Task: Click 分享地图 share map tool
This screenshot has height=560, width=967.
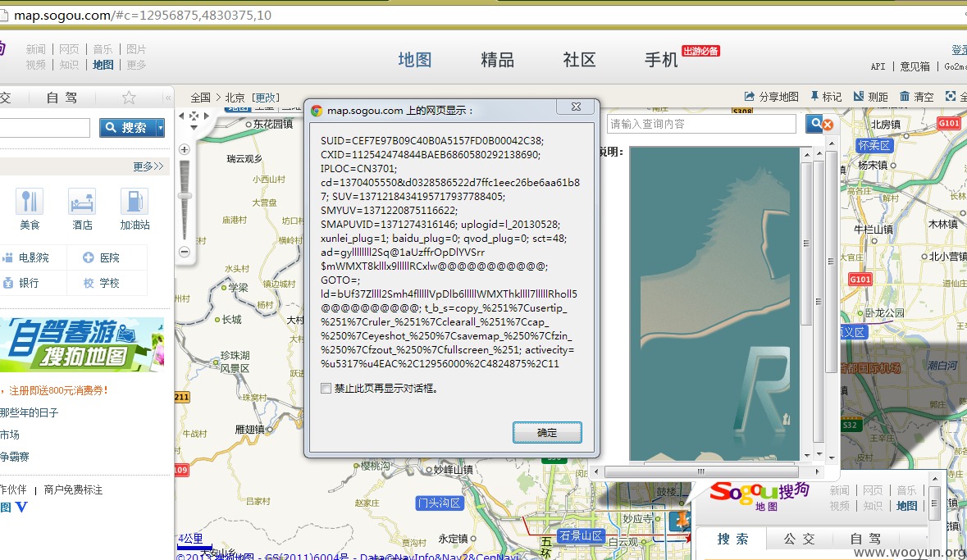Action: click(x=772, y=97)
